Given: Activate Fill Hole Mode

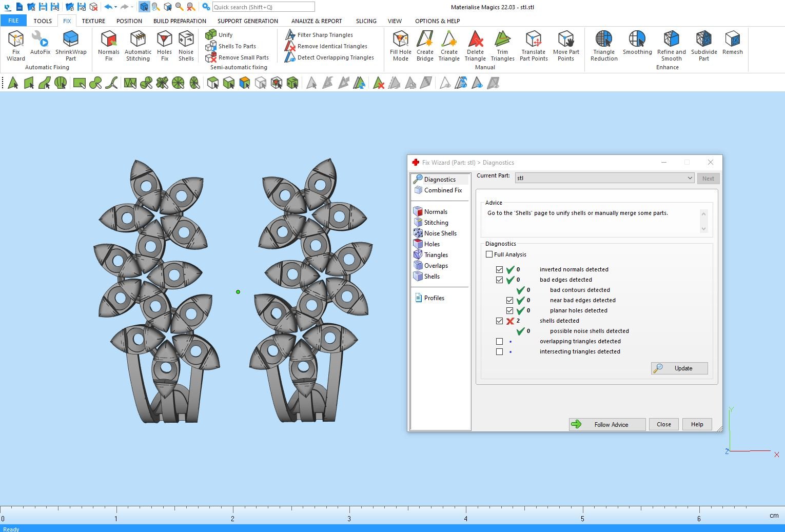Looking at the screenshot, I should 400,45.
